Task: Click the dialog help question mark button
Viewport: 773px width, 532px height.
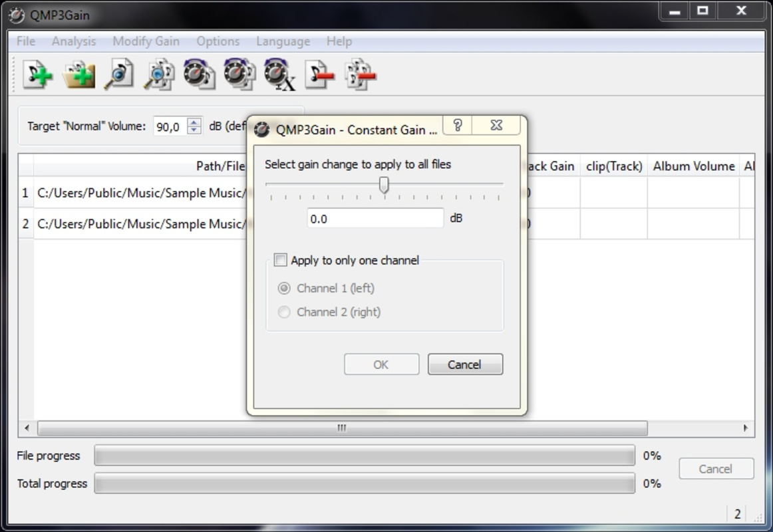Action: click(458, 125)
